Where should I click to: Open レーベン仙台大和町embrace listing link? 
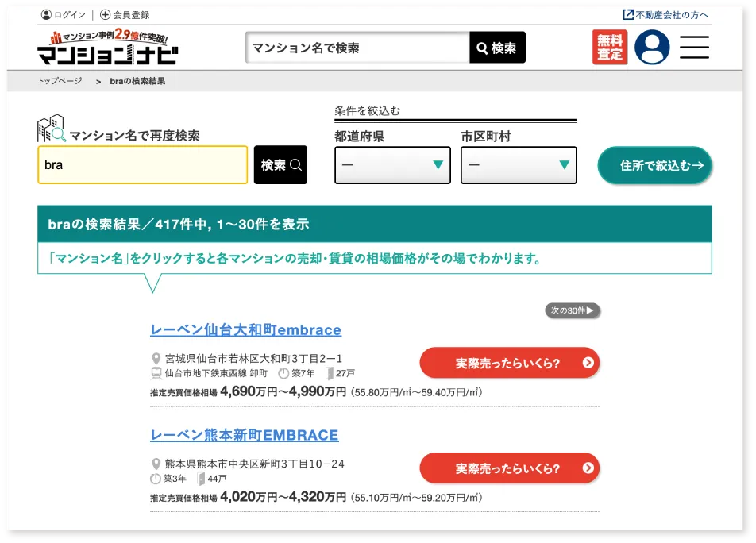tap(246, 330)
